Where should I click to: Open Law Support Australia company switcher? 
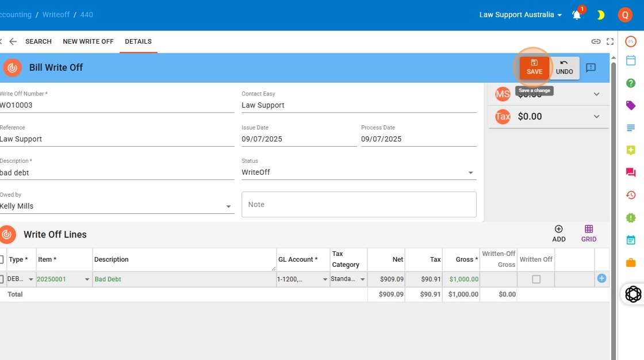520,15
